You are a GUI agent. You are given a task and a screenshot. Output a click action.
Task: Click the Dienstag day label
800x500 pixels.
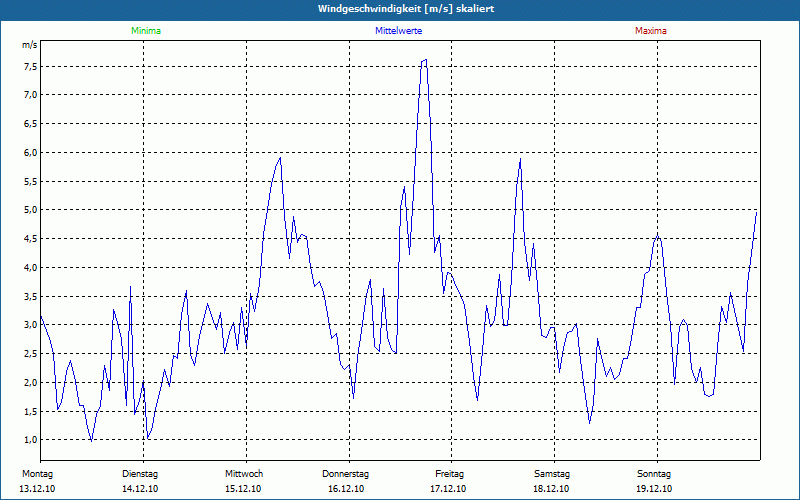140,474
